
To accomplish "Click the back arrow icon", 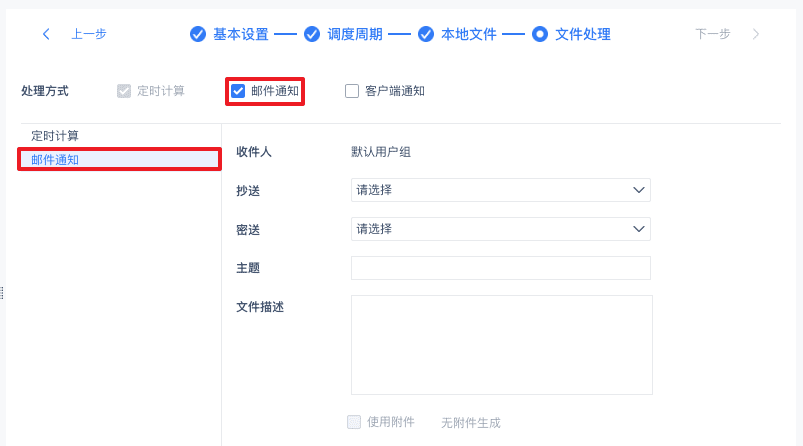I will [46, 34].
